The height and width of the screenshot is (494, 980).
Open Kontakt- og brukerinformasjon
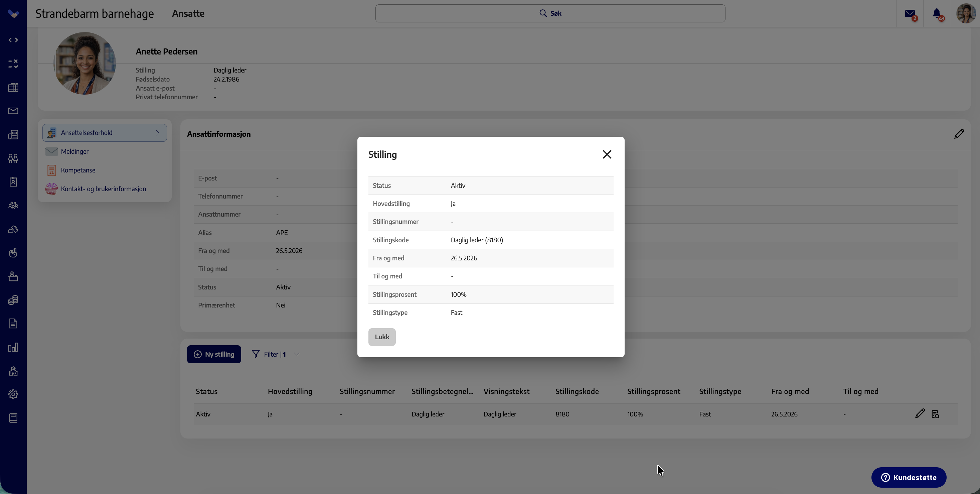(x=105, y=189)
